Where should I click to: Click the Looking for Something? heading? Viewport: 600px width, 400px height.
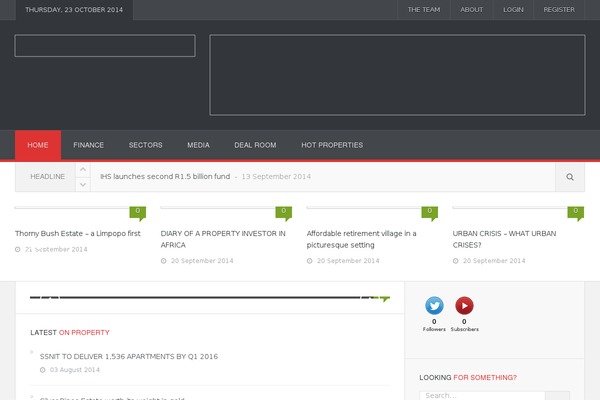(x=468, y=377)
